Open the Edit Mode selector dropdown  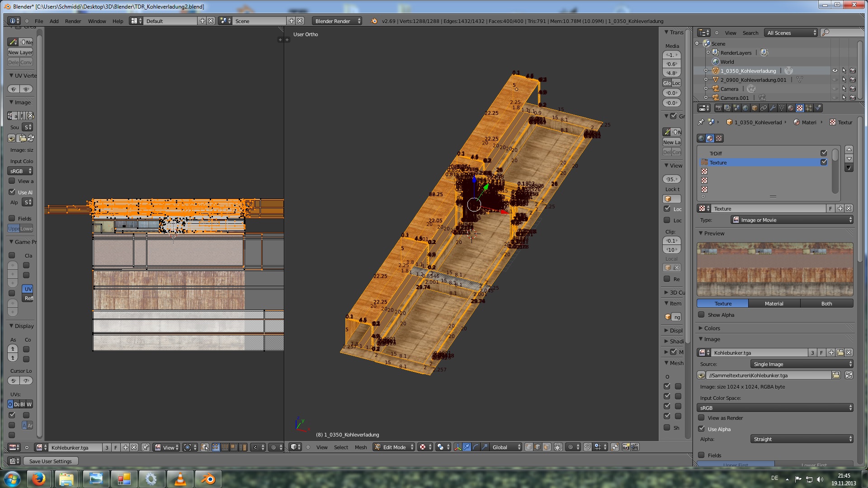pos(394,447)
